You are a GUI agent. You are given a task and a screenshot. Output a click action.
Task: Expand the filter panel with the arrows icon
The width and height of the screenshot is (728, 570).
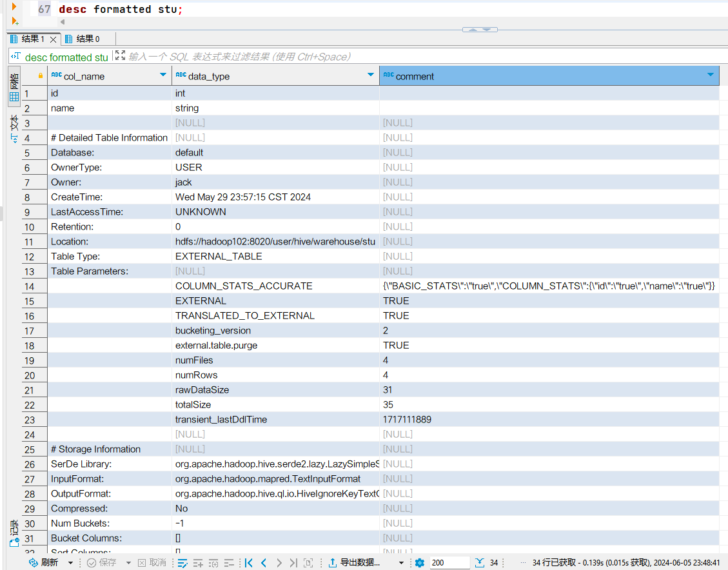[120, 55]
